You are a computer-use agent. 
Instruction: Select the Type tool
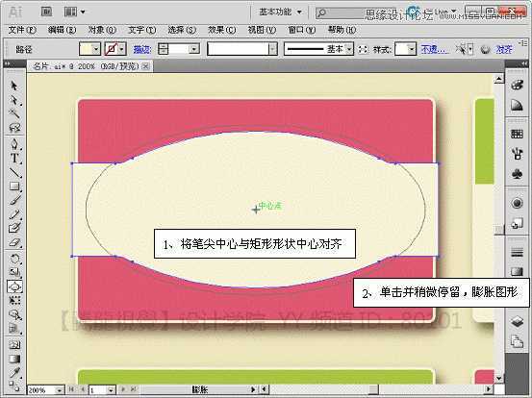point(13,158)
